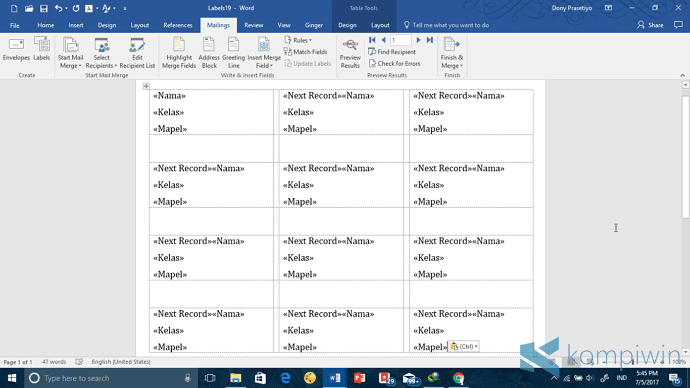The image size is (690, 388).
Task: Toggle Highlight Merge Fields
Action: tap(179, 53)
